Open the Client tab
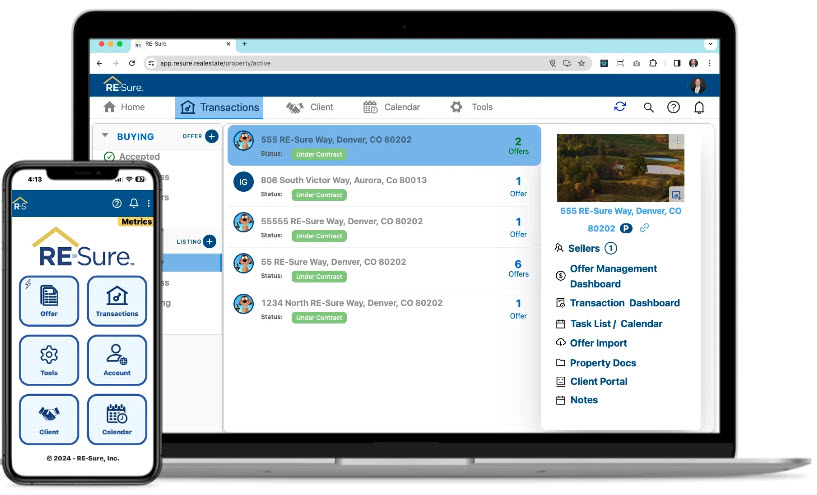The height and width of the screenshot is (495, 817). (310, 107)
